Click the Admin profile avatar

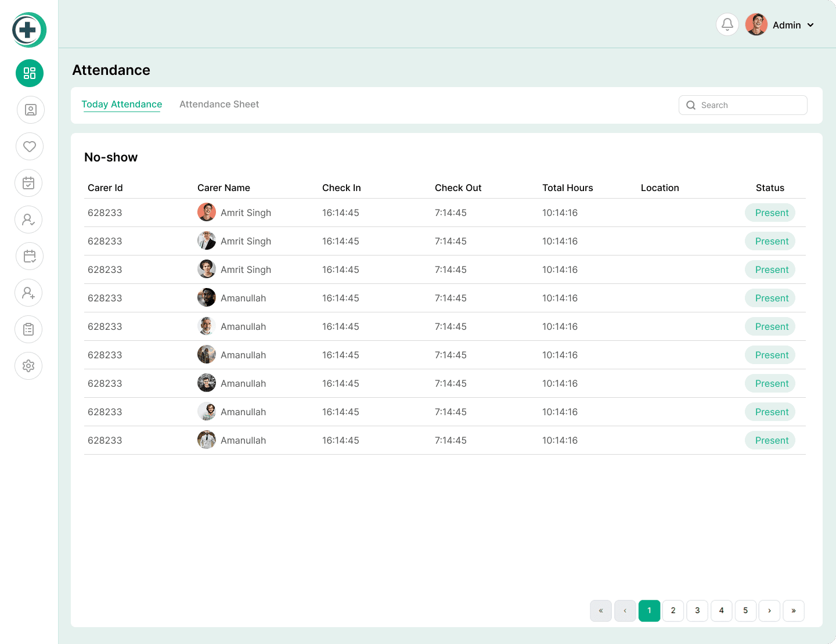pyautogui.click(x=756, y=24)
